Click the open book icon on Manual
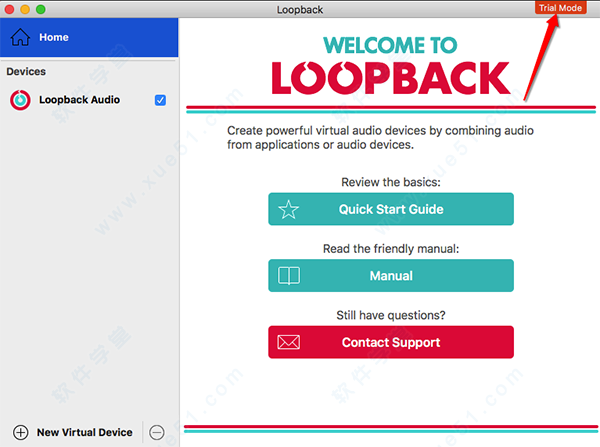The width and height of the screenshot is (600, 447). point(289,276)
